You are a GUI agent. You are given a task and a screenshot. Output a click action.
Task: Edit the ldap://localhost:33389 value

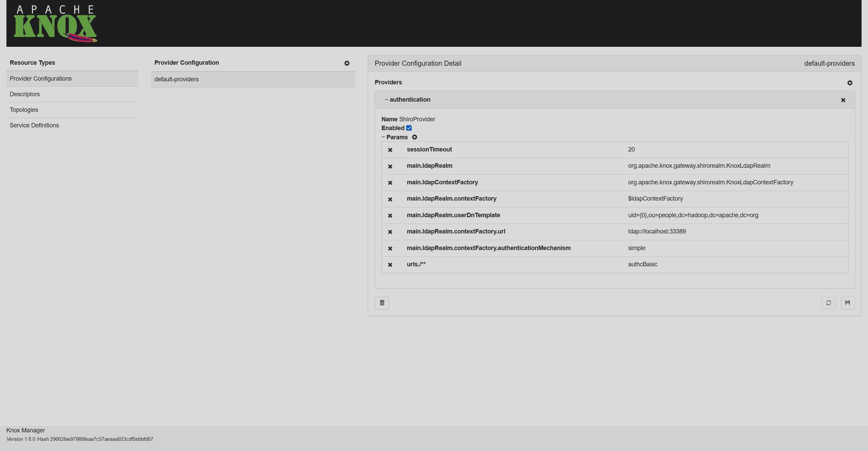(x=657, y=231)
